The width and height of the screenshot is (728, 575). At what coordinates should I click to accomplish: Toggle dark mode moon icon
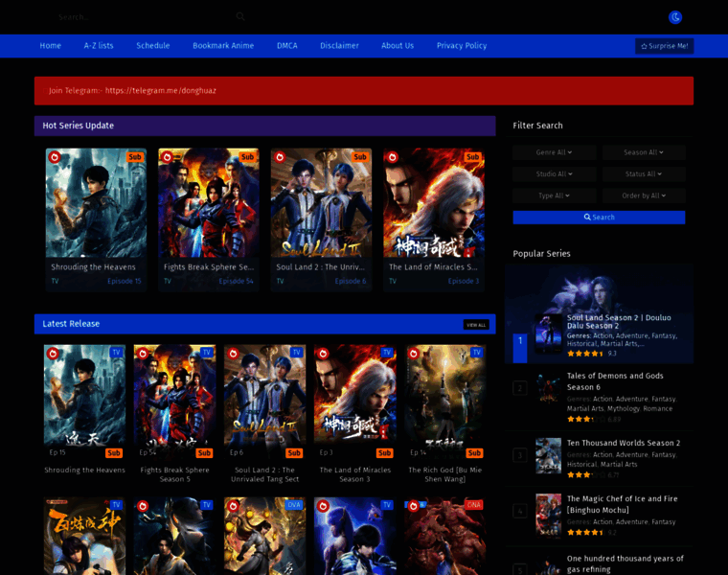point(675,17)
